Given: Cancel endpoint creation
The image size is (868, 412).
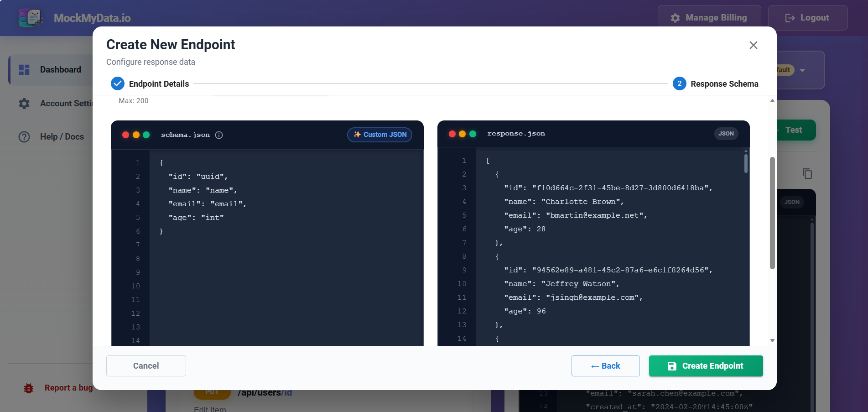Looking at the screenshot, I should 146,365.
